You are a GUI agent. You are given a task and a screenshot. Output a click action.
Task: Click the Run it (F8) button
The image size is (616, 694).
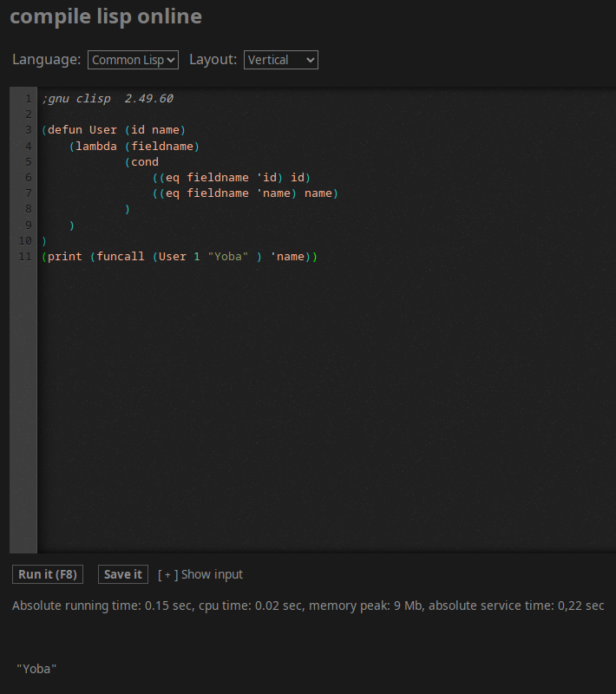48,574
